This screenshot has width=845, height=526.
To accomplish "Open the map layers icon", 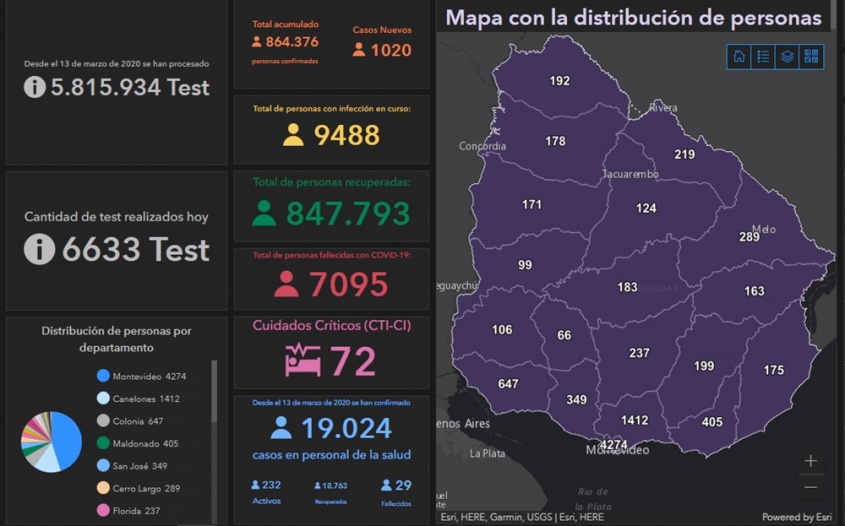I will click(788, 56).
